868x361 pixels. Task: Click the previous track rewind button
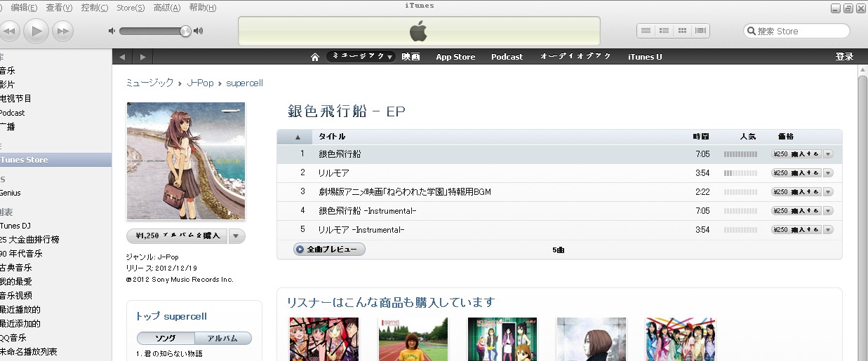click(10, 31)
